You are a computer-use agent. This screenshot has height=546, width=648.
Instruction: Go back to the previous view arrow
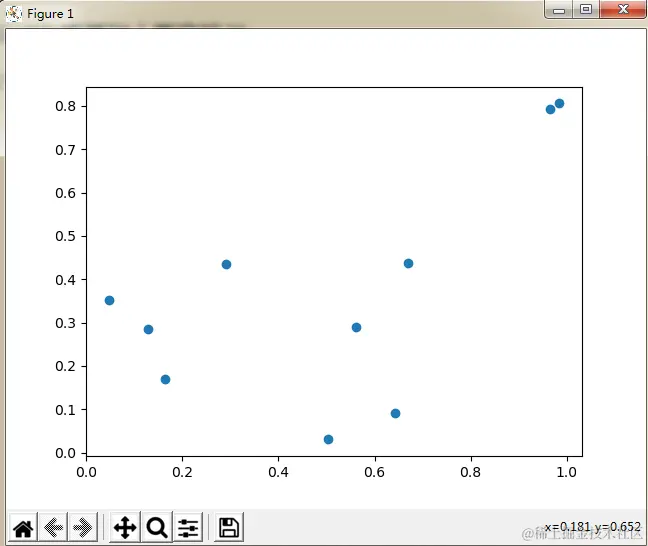[x=53, y=527]
